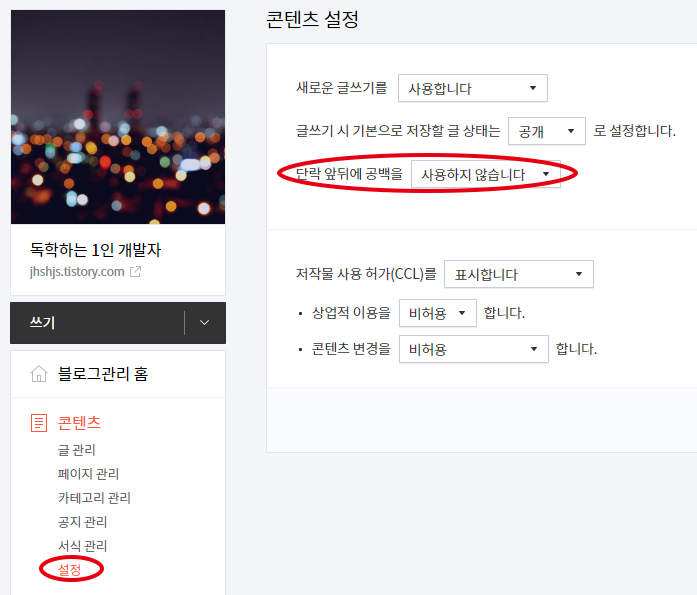This screenshot has width=697, height=595.
Task: Open the CCL 표시합니다 dropdown
Action: click(x=519, y=274)
